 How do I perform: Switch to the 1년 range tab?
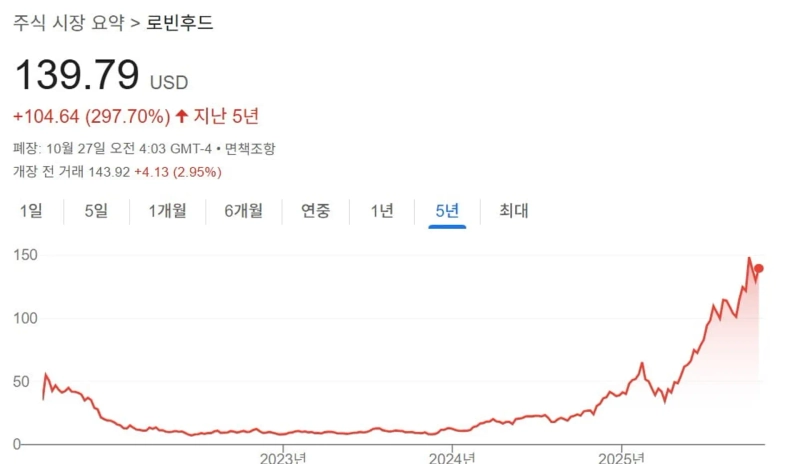tap(382, 211)
